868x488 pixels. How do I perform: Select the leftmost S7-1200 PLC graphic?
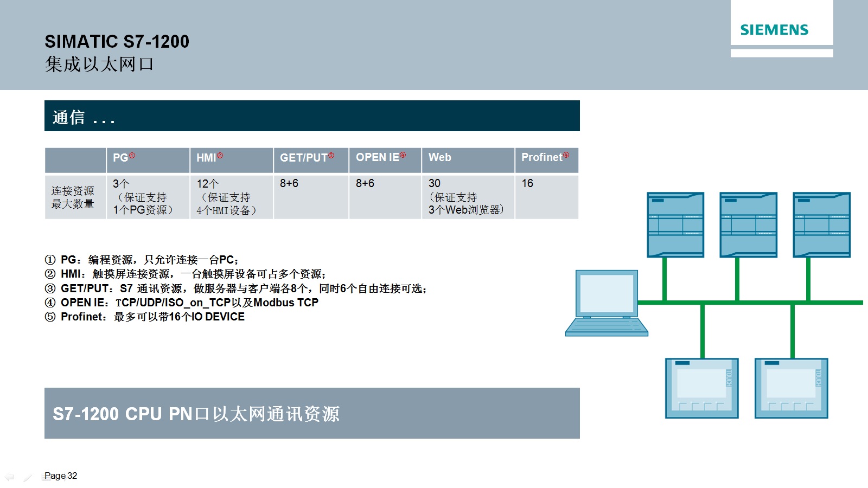675,224
